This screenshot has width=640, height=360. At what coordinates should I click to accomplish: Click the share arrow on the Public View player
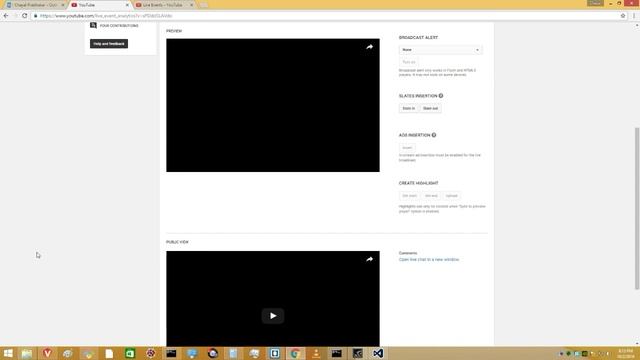(369, 259)
